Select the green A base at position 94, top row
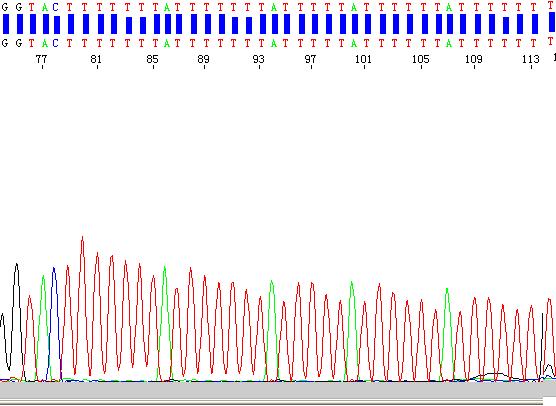556x406 pixels. (274, 7)
